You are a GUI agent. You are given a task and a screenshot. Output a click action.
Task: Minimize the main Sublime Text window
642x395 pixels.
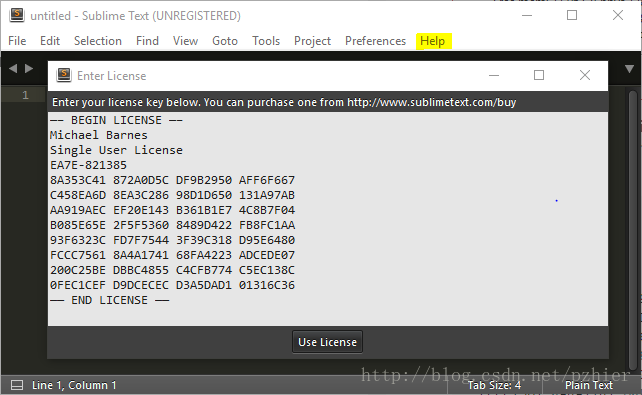pos(527,16)
